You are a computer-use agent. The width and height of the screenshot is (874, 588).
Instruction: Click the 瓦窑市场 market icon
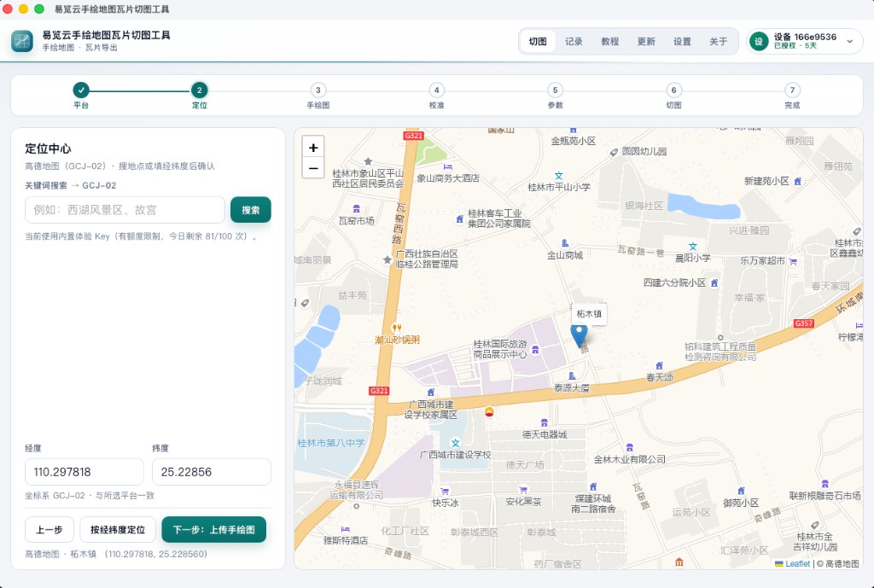(356, 208)
